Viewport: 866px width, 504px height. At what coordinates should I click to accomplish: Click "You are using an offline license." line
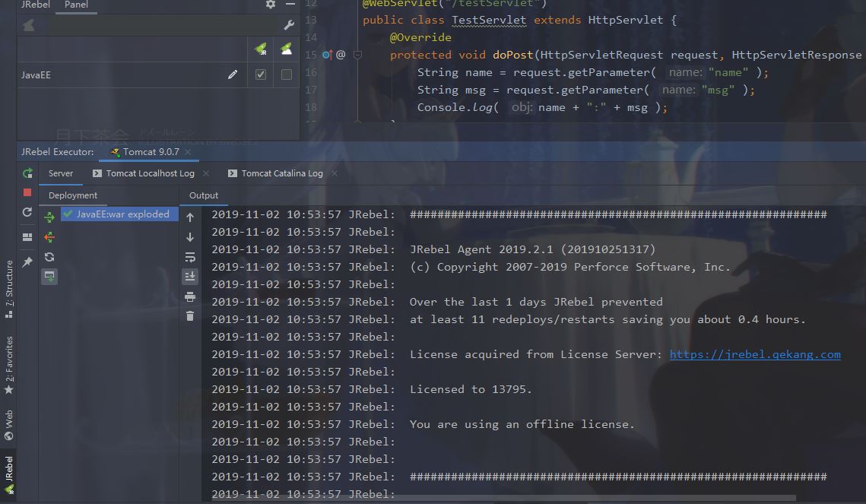click(522, 424)
